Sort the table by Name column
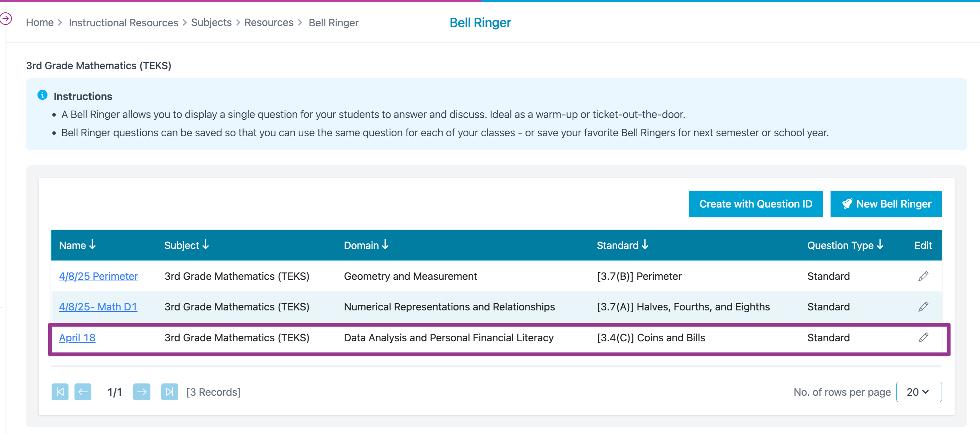The height and width of the screenshot is (434, 980). [x=78, y=245]
